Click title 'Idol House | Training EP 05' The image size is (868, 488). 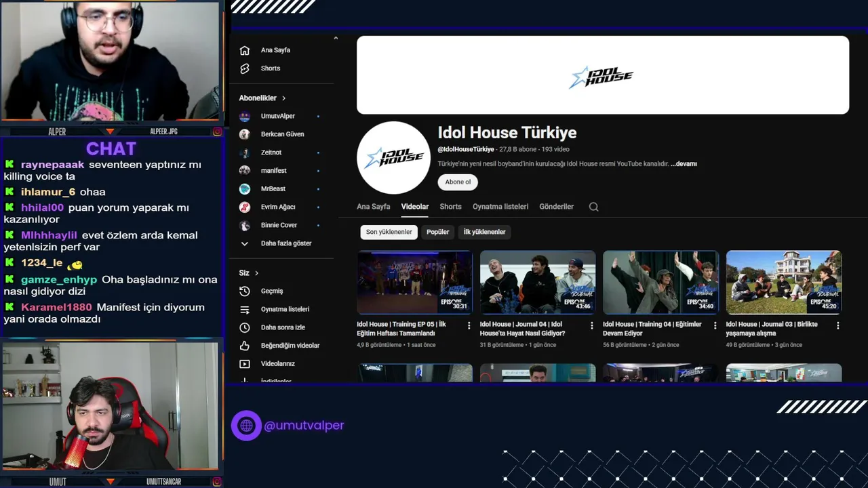coord(401,329)
